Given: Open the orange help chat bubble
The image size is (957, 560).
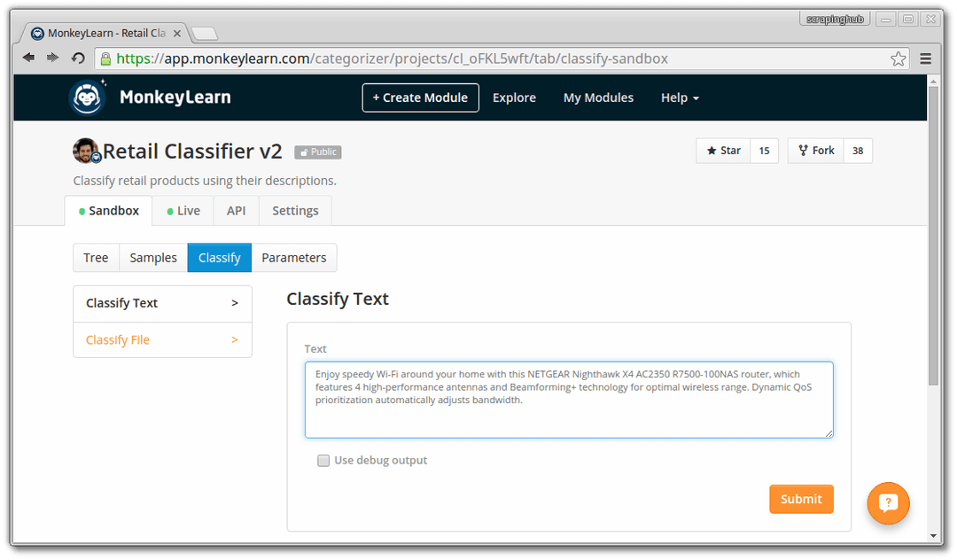Looking at the screenshot, I should tap(888, 503).
